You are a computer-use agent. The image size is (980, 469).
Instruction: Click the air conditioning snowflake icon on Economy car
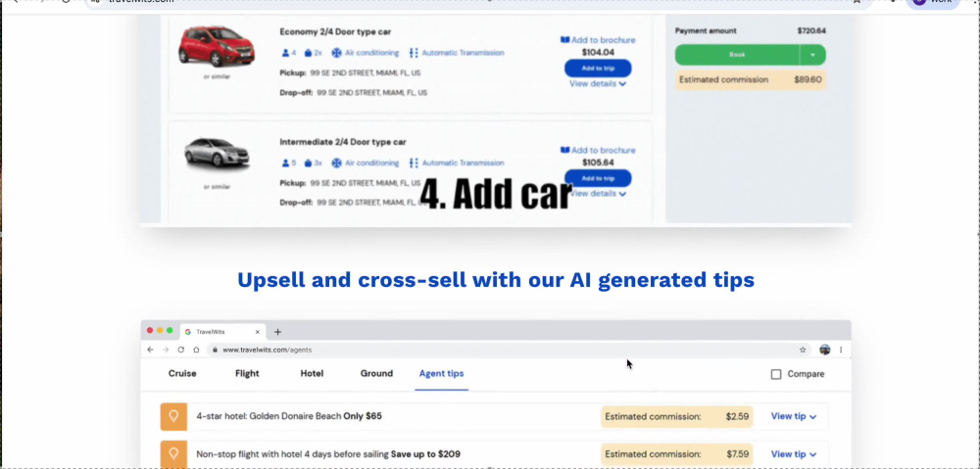point(336,53)
